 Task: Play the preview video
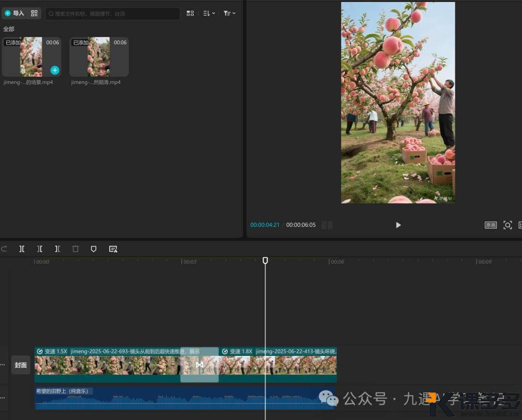pyautogui.click(x=398, y=225)
